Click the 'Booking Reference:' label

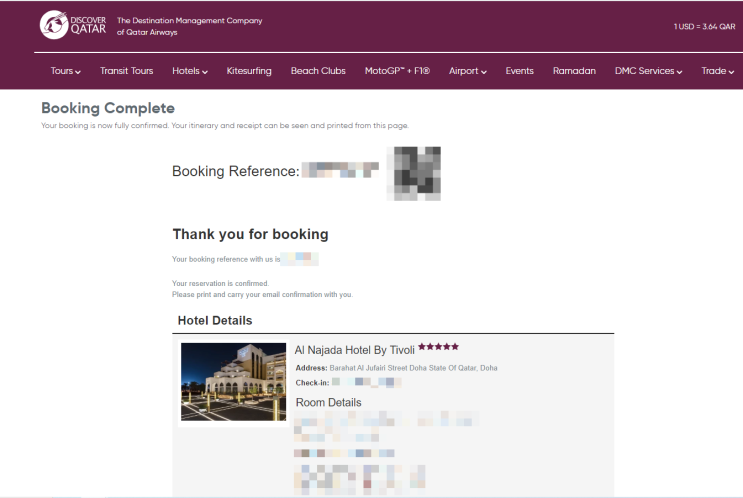236,171
